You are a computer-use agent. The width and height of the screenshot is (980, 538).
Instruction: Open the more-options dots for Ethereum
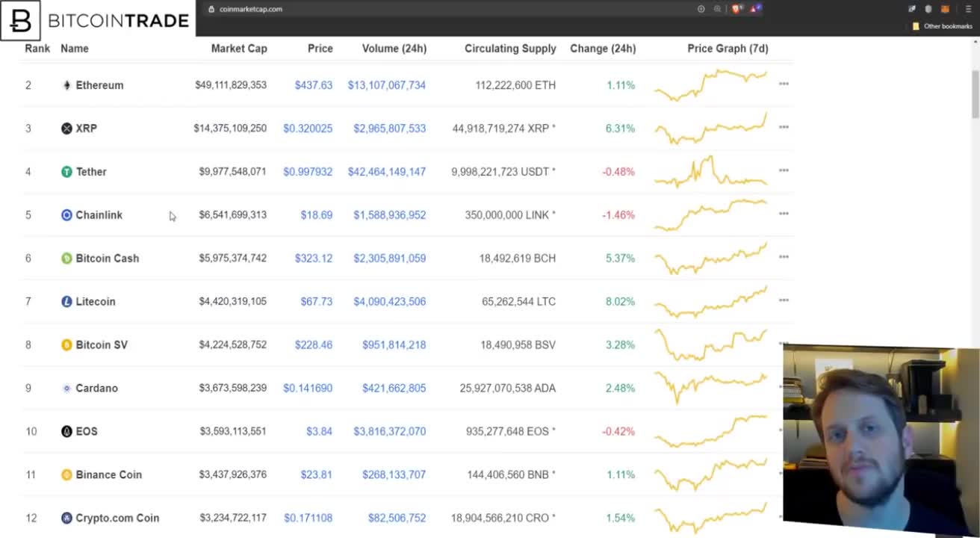coord(784,84)
